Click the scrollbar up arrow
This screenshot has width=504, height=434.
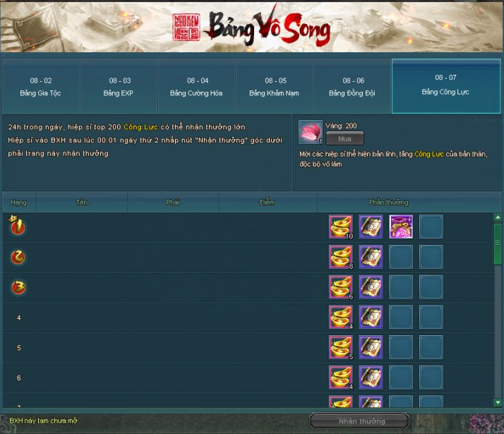coord(498,217)
